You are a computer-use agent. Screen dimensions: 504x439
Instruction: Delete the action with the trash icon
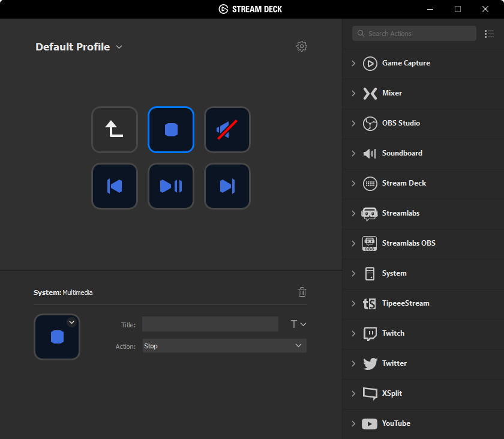point(302,292)
